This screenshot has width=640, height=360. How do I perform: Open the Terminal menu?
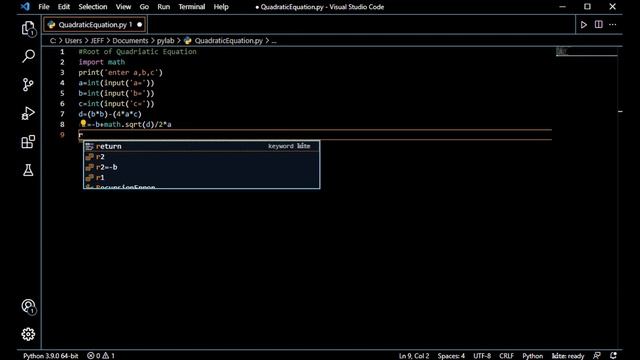(x=191, y=7)
